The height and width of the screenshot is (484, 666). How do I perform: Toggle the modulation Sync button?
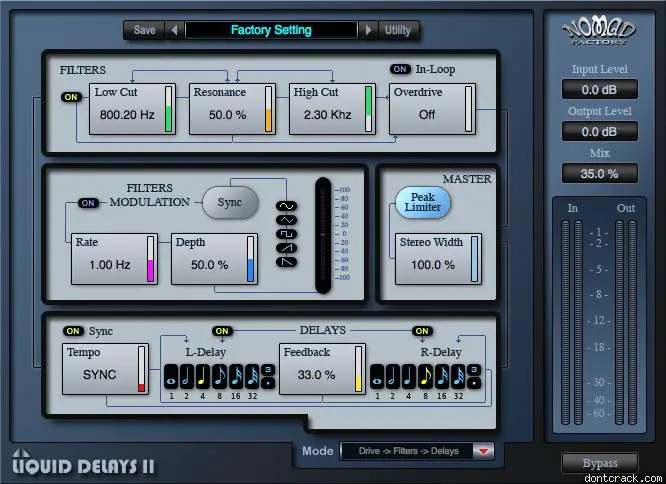tap(230, 203)
